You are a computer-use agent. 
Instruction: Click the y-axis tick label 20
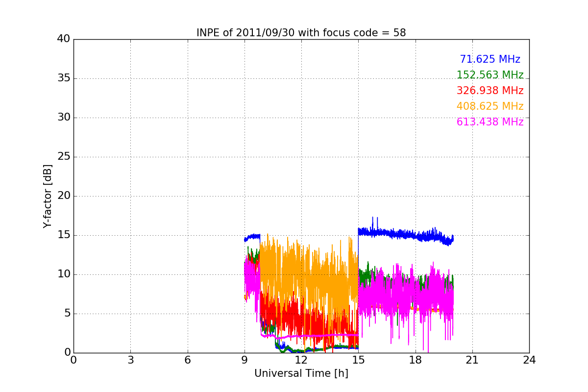coord(64,196)
